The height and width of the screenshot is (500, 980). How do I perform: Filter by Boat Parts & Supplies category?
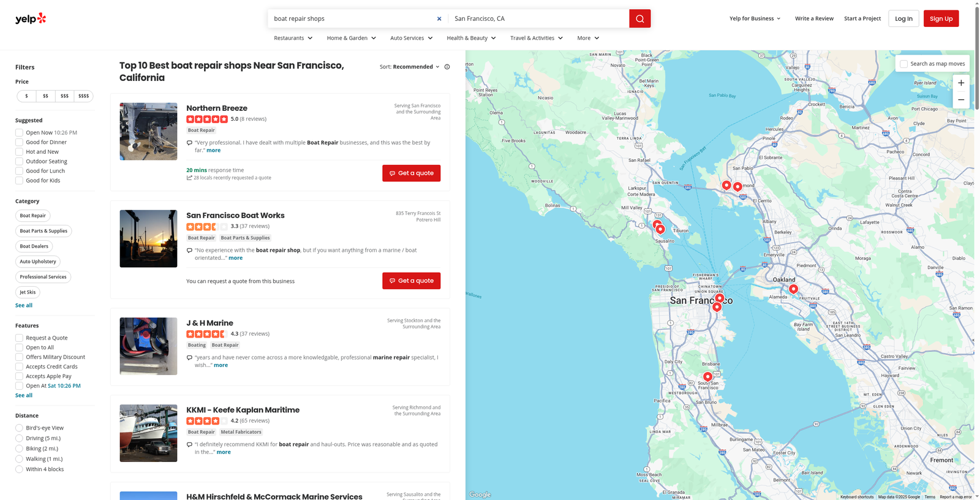coord(43,231)
